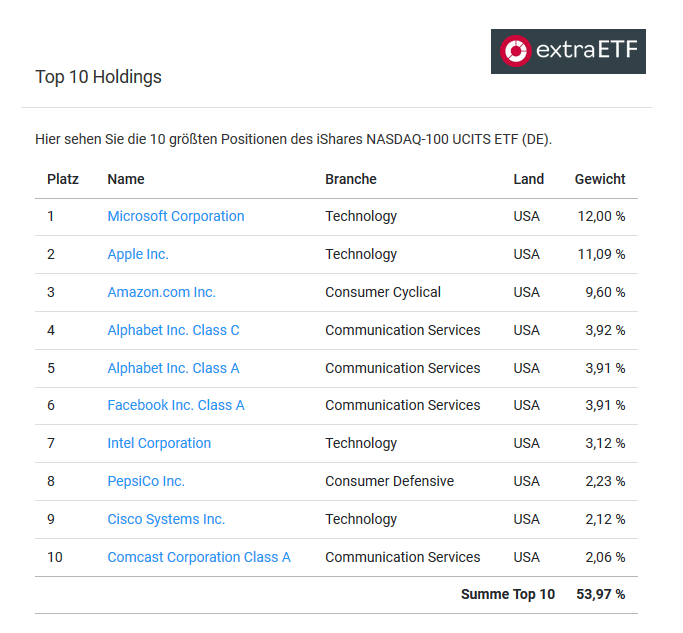Click the Branche column header
This screenshot has height=633, width=683.
click(351, 179)
